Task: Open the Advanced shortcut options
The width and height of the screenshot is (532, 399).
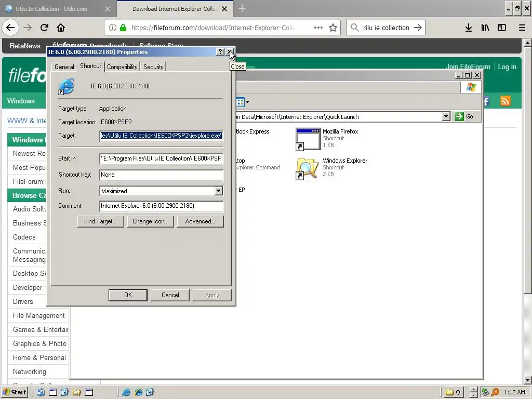Action: 200,221
